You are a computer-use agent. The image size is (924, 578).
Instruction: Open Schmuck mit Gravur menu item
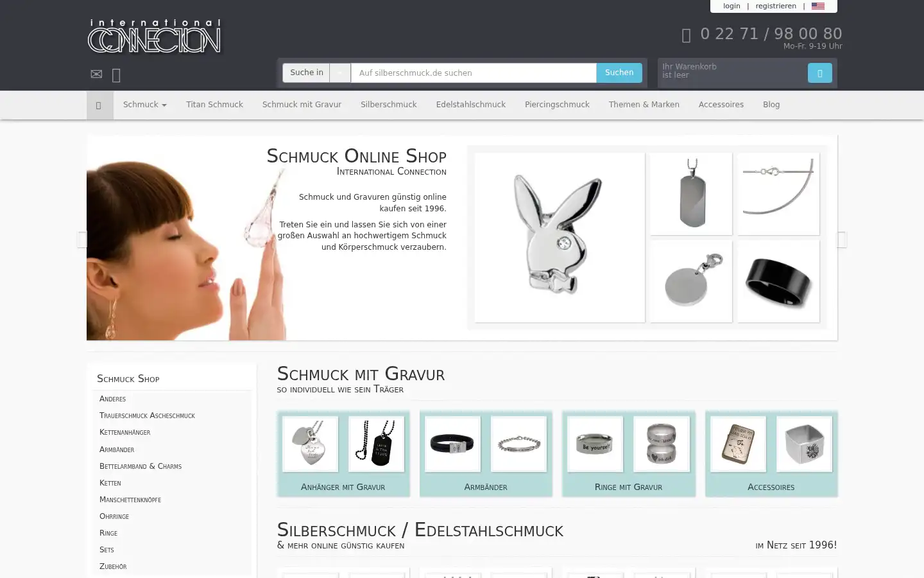point(302,105)
